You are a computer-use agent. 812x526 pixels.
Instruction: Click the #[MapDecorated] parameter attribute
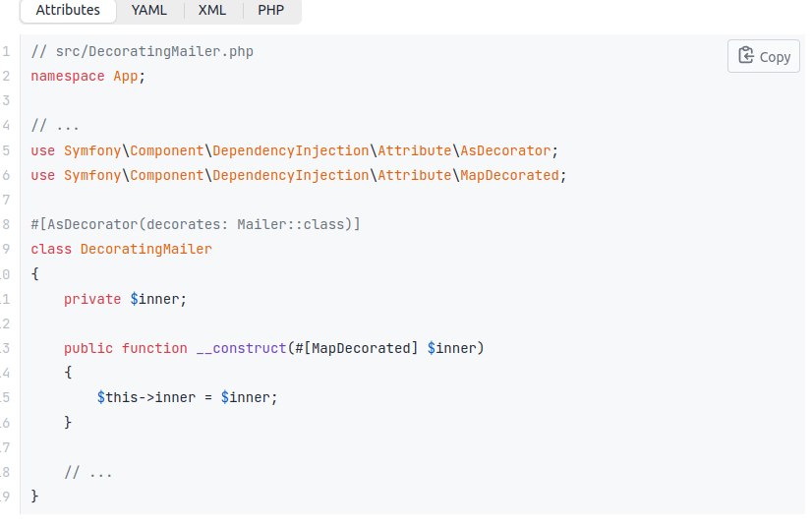pyautogui.click(x=356, y=348)
